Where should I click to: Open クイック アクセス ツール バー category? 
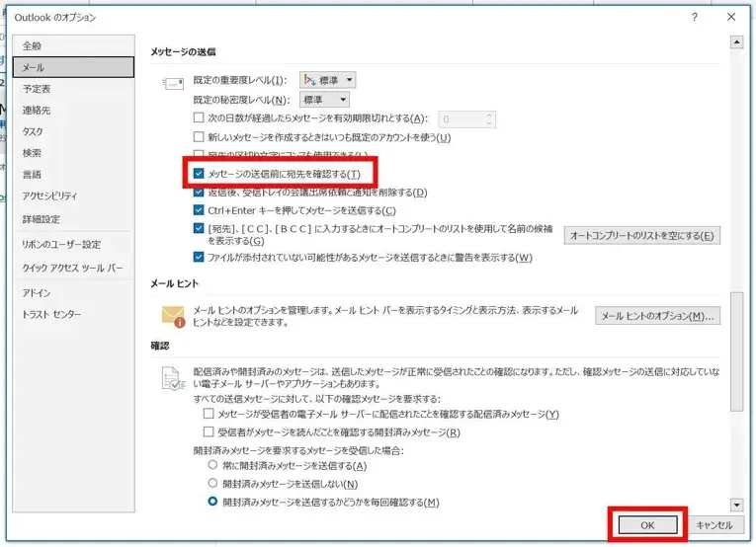coord(73,268)
